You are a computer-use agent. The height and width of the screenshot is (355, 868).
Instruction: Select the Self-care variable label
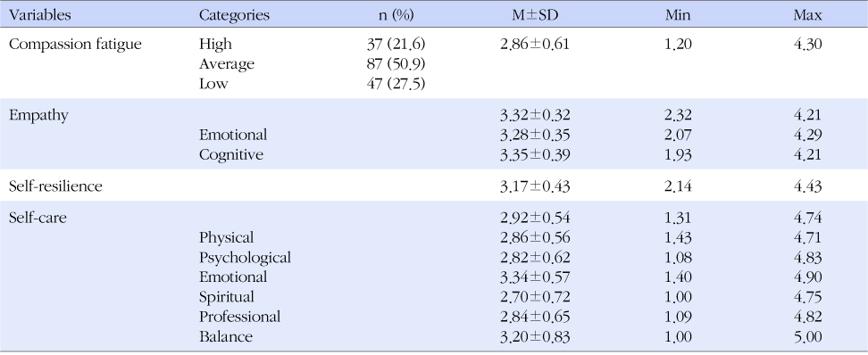tap(38, 218)
